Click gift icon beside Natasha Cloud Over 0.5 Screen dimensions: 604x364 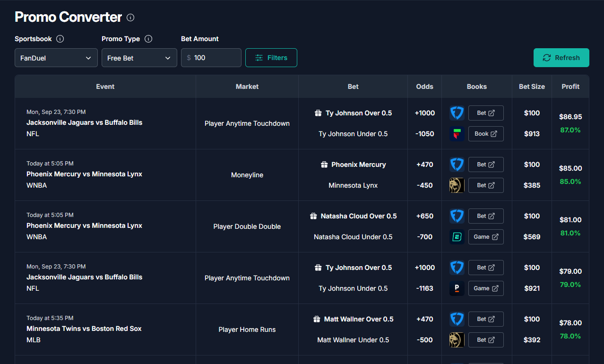click(313, 216)
